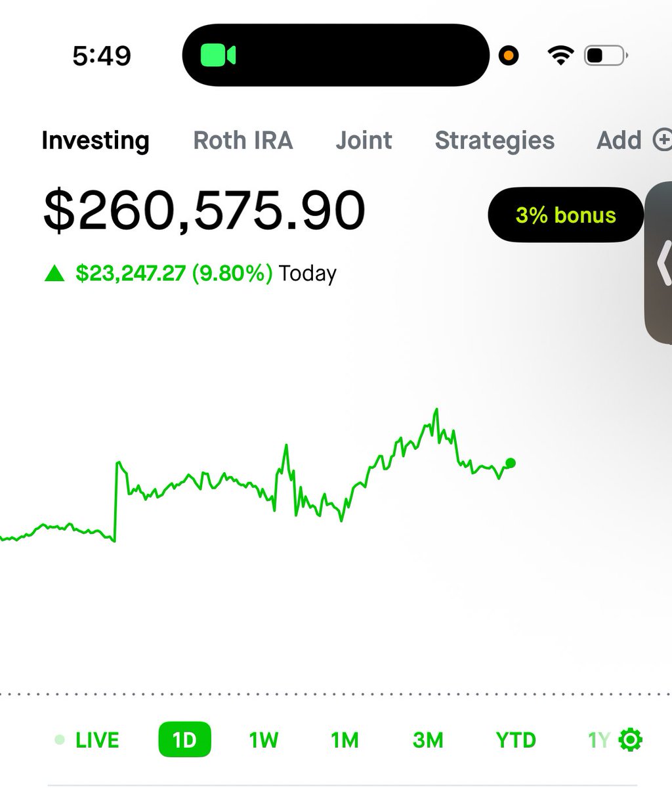Select the 1W time range
Image resolution: width=672 pixels, height=788 pixels.
click(x=264, y=740)
